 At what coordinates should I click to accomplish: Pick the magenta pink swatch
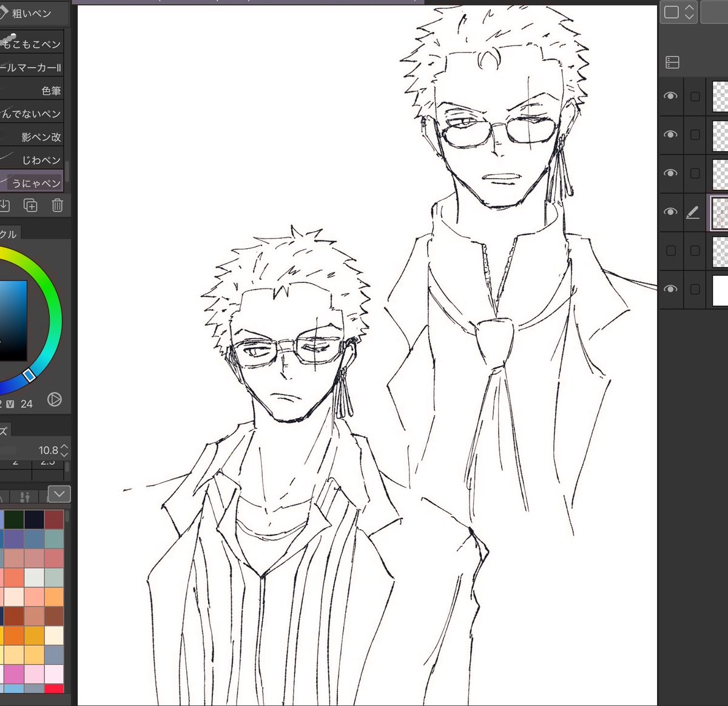(x=14, y=674)
